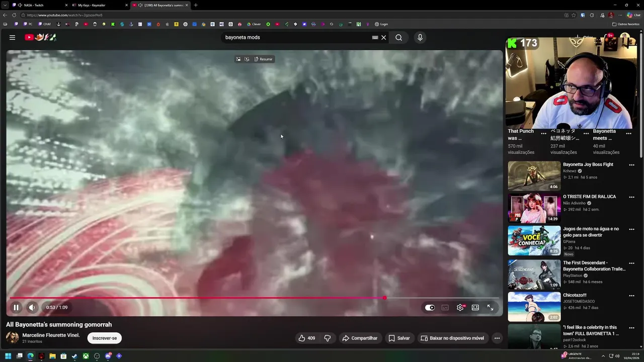This screenshot has width=644, height=362.
Task: Open the on-screen keyboard icon in search
Action: 375,37
